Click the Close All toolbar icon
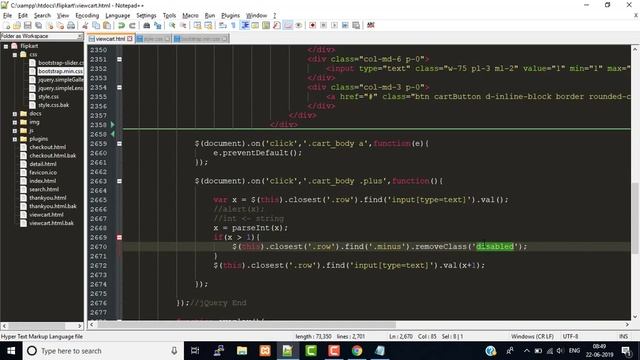 click(x=60, y=25)
